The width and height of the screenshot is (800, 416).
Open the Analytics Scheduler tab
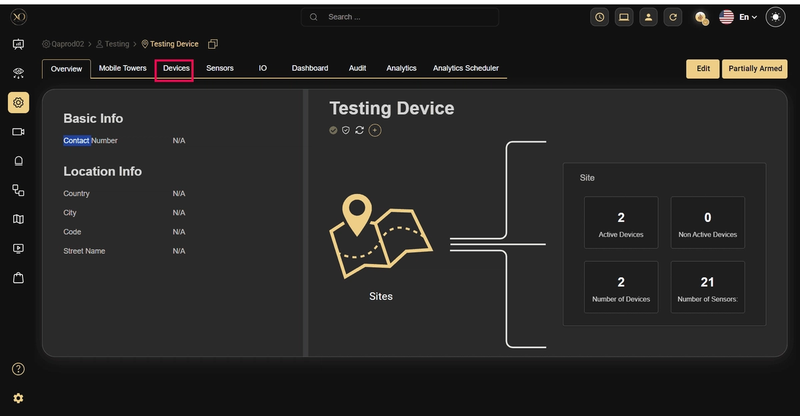pyautogui.click(x=466, y=68)
